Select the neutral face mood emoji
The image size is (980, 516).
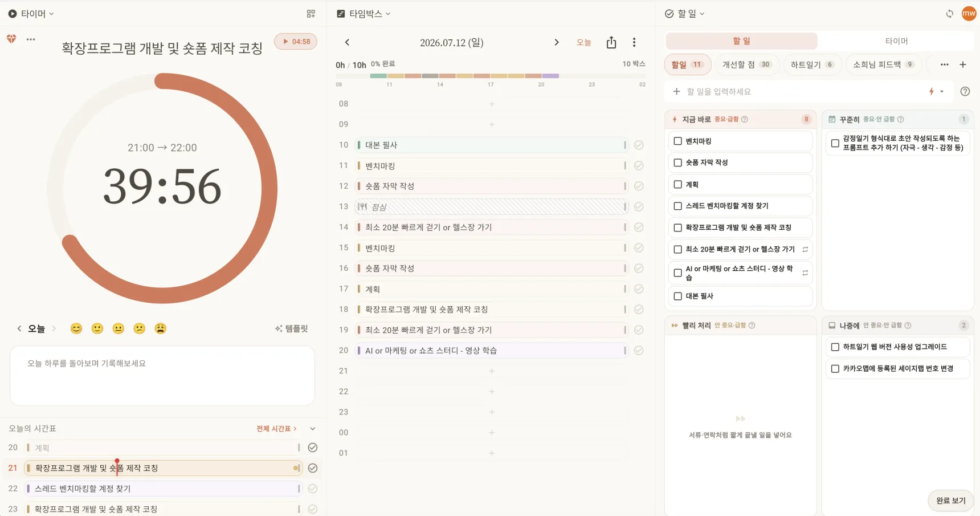click(119, 328)
